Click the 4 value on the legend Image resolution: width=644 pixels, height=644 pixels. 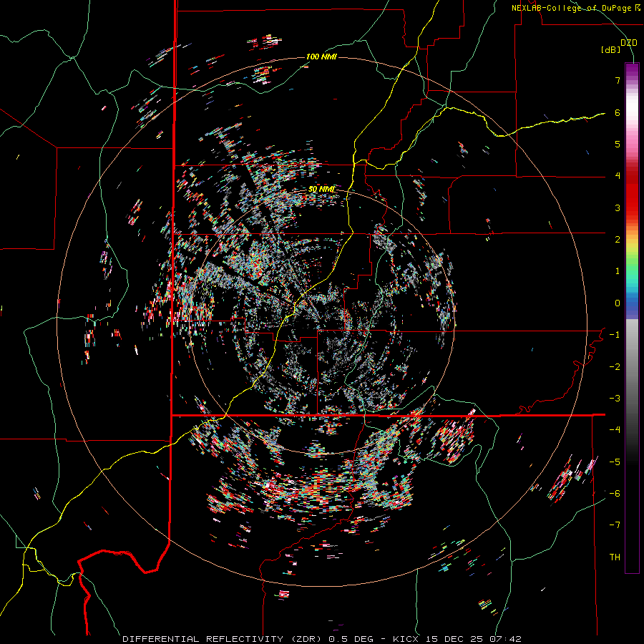pos(618,176)
